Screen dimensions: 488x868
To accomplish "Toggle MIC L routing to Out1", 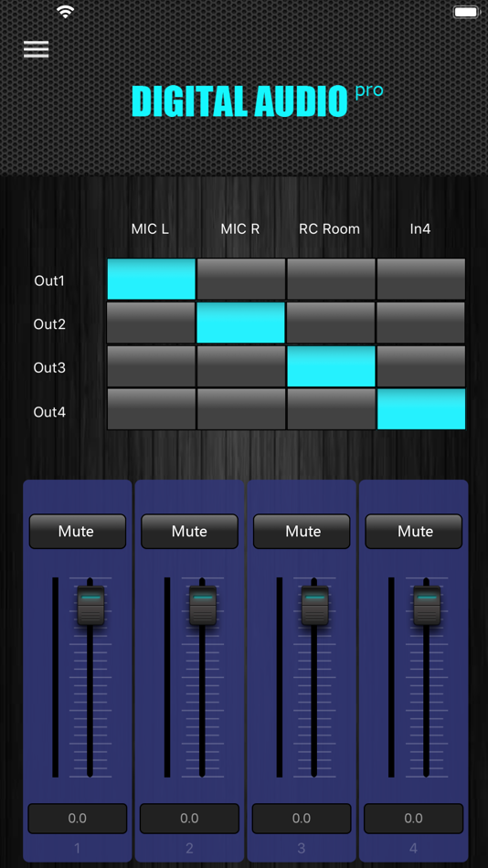I will pos(151,279).
